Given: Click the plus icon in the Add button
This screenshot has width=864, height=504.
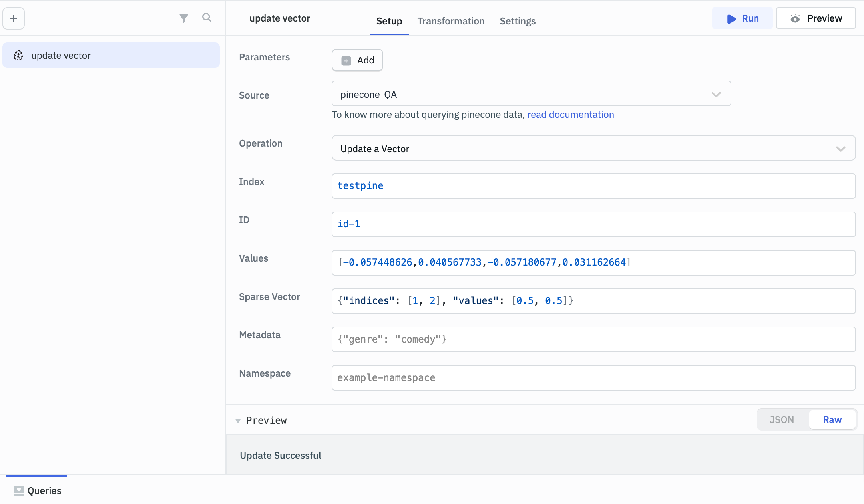Looking at the screenshot, I should pos(346,60).
